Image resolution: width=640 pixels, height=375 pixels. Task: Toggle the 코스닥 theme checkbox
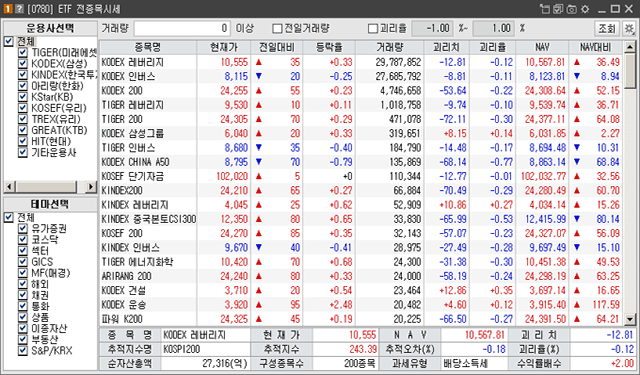point(23,239)
